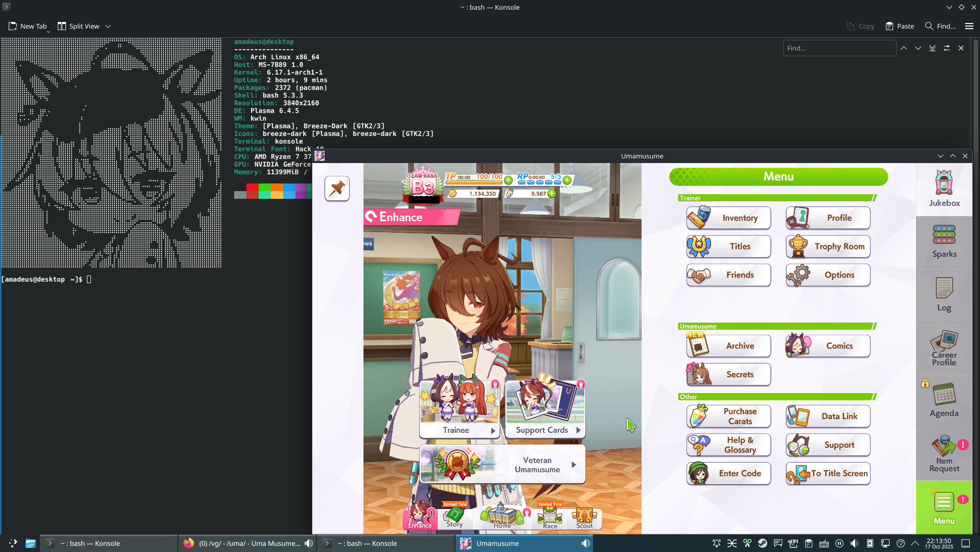Select the Menu tab icon in Umamusume

tap(944, 508)
